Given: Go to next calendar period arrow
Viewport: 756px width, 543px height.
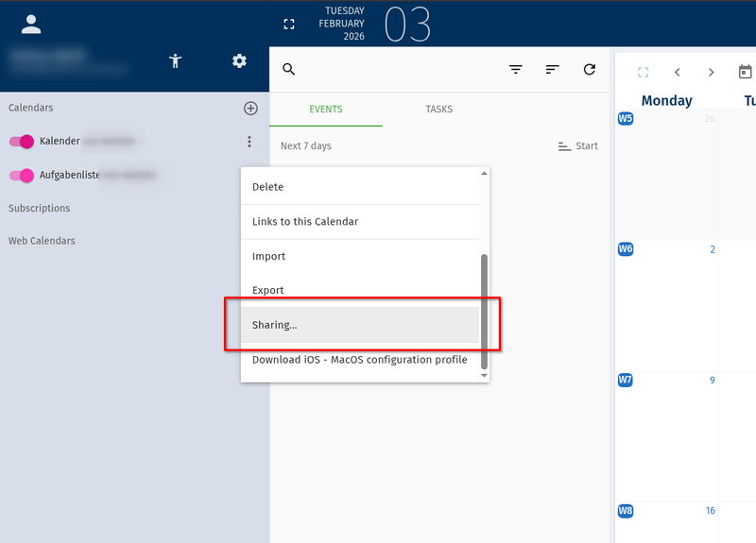Looking at the screenshot, I should click(711, 73).
